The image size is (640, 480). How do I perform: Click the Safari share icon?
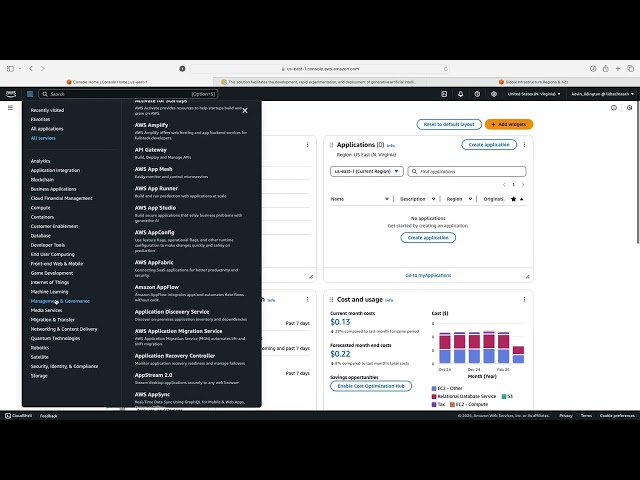point(606,69)
